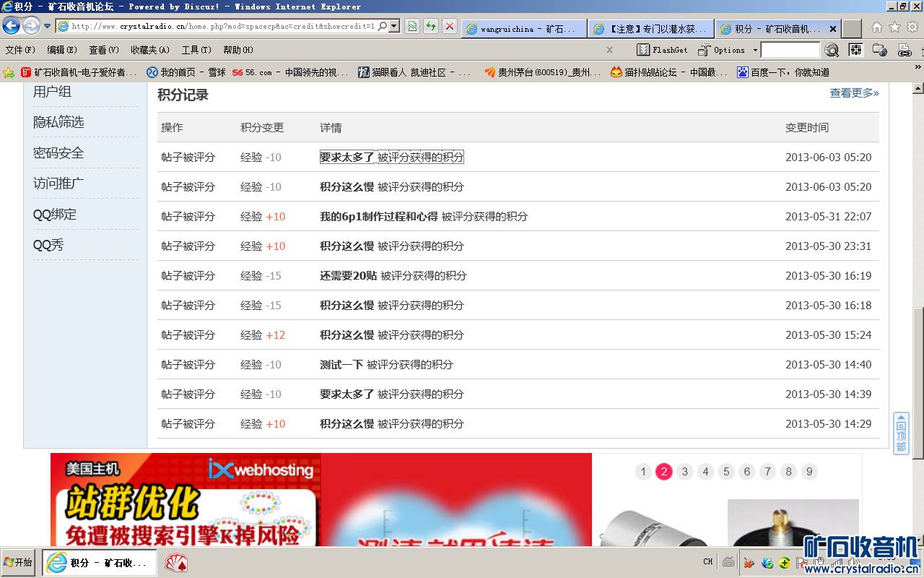
Task: Click the red X Stop loading icon
Action: click(x=449, y=27)
